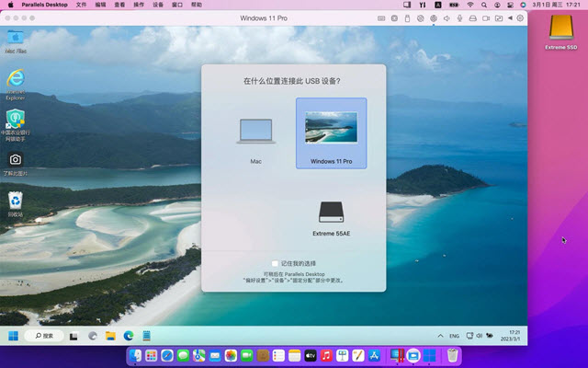The image size is (588, 368).
Task: Open Maps in the Dock
Action: [x=198, y=355]
